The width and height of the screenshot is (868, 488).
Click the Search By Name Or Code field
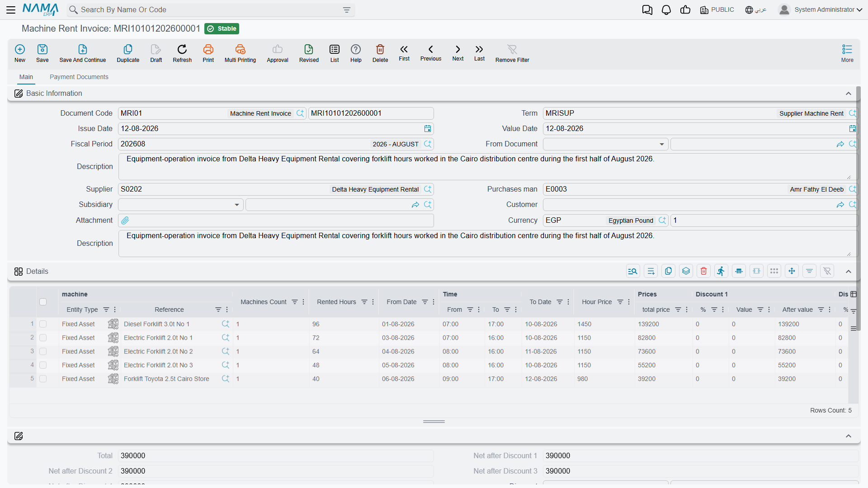coord(210,10)
